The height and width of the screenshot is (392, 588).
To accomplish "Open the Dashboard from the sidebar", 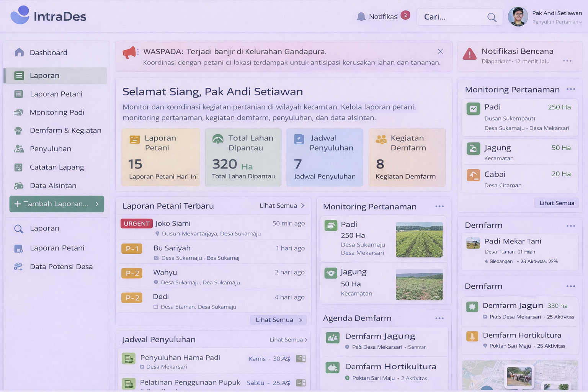I will tap(48, 52).
